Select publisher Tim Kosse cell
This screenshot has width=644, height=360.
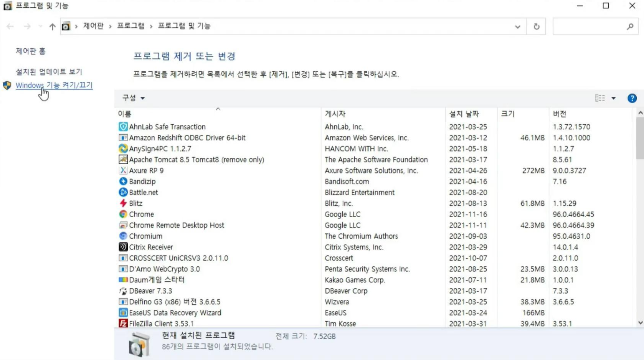click(x=340, y=324)
